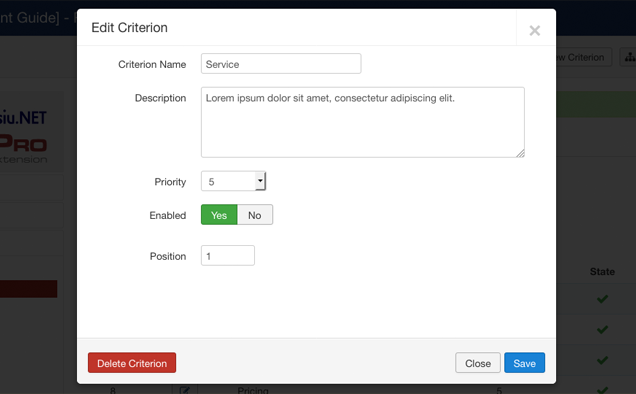Open the Priority dropdown showing 5
This screenshot has height=394, width=636.
click(234, 181)
